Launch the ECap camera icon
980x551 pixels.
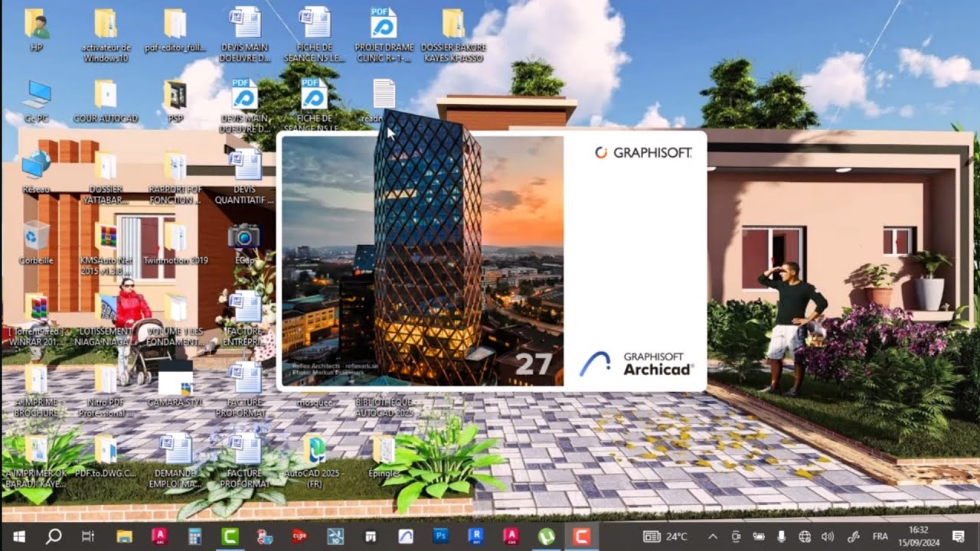point(244,236)
